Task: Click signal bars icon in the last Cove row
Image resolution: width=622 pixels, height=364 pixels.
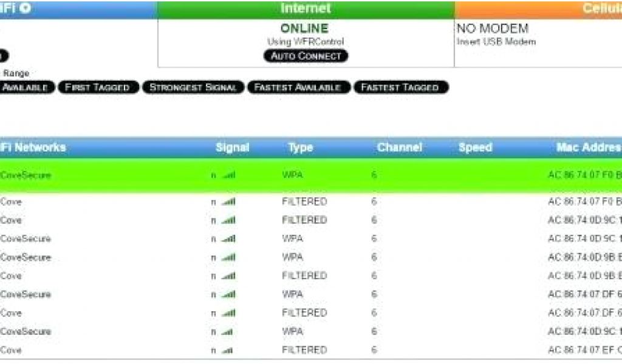Action: click(227, 351)
